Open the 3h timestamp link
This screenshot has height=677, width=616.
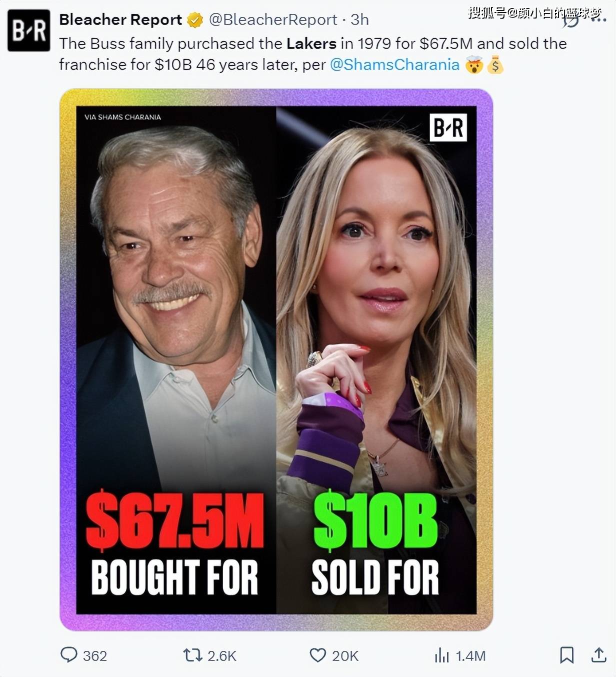[359, 19]
